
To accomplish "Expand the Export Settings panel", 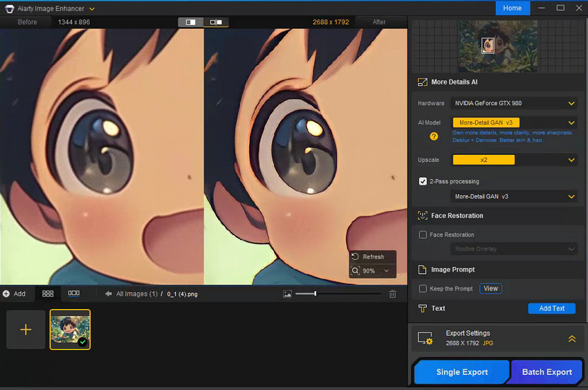I will 571,339.
